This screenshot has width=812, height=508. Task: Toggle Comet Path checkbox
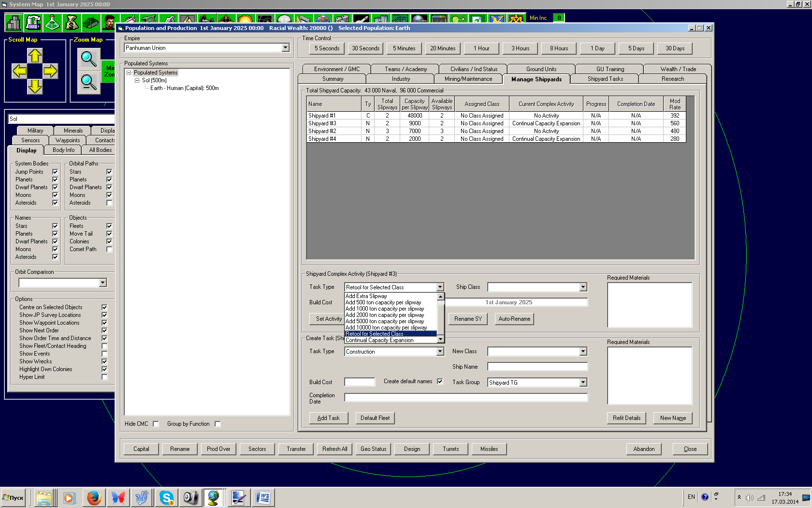109,249
